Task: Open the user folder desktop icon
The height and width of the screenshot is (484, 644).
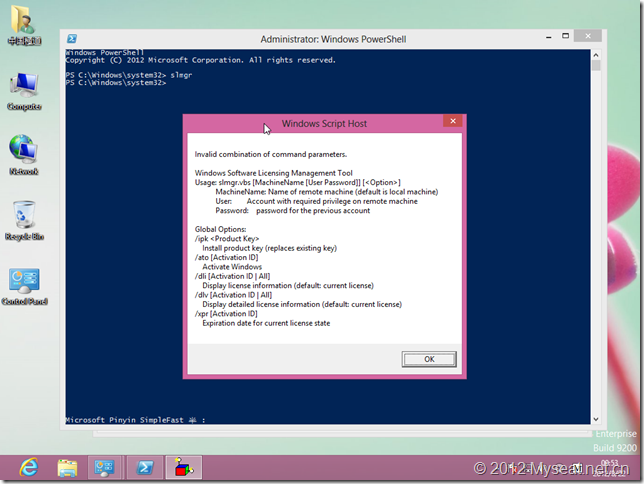Action: [24, 25]
